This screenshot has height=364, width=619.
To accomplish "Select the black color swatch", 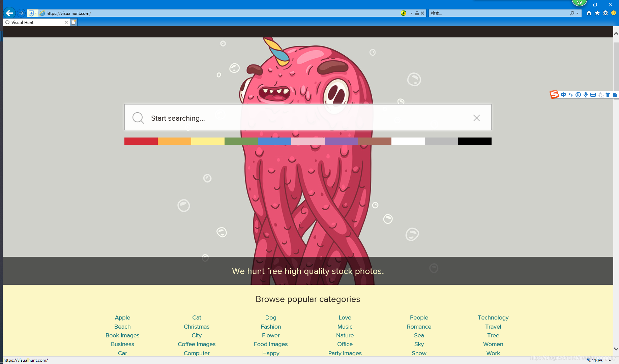I will pyautogui.click(x=475, y=141).
